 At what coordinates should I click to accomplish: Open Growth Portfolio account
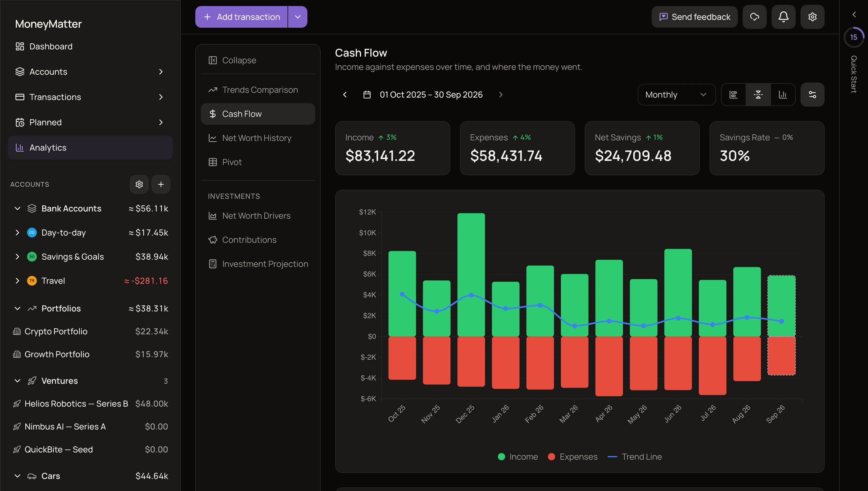[x=90, y=354]
